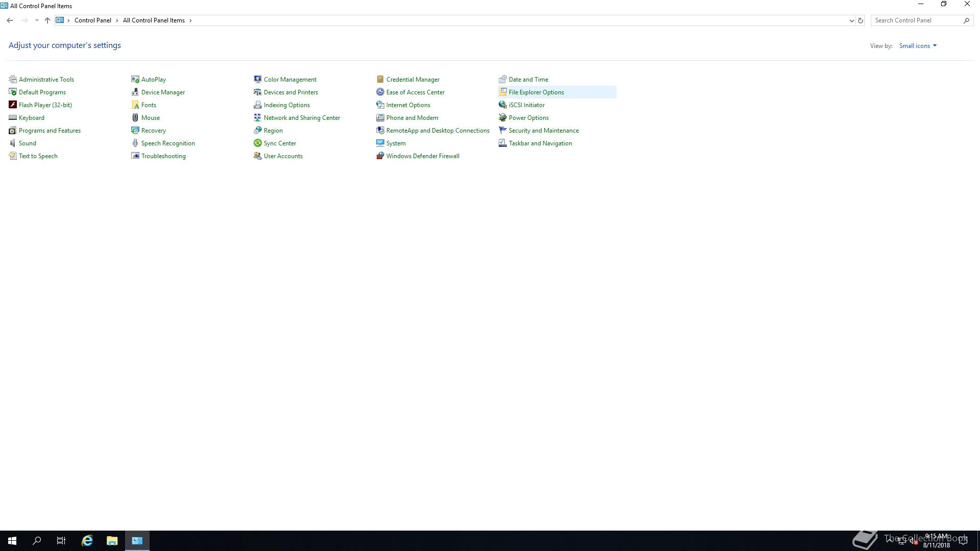Click the Device Manager icon
The image size is (980, 551).
tap(135, 92)
